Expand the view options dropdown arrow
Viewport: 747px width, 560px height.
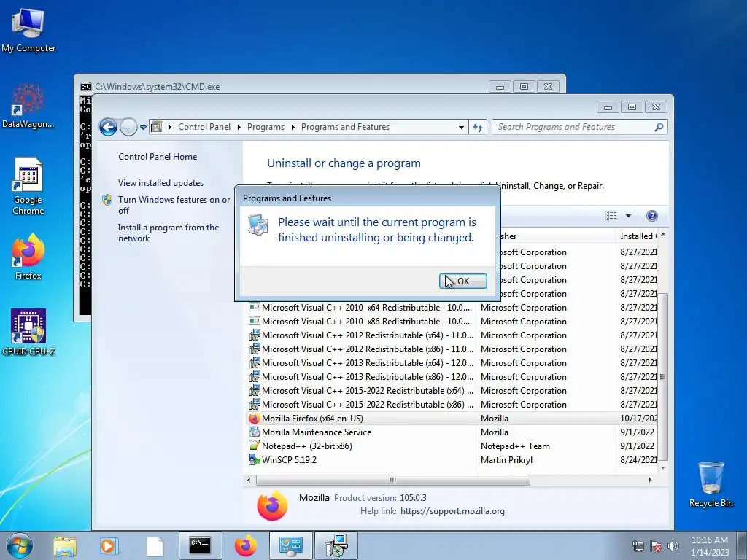[628, 216]
